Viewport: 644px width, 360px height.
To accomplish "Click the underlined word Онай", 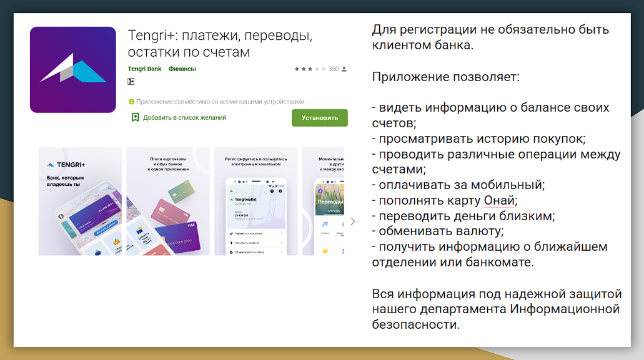I will point(499,200).
